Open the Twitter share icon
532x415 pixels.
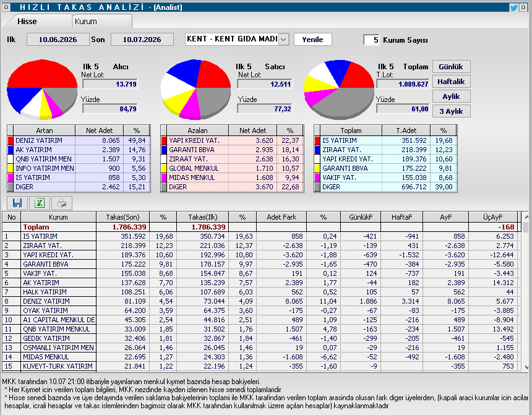[513, 7]
